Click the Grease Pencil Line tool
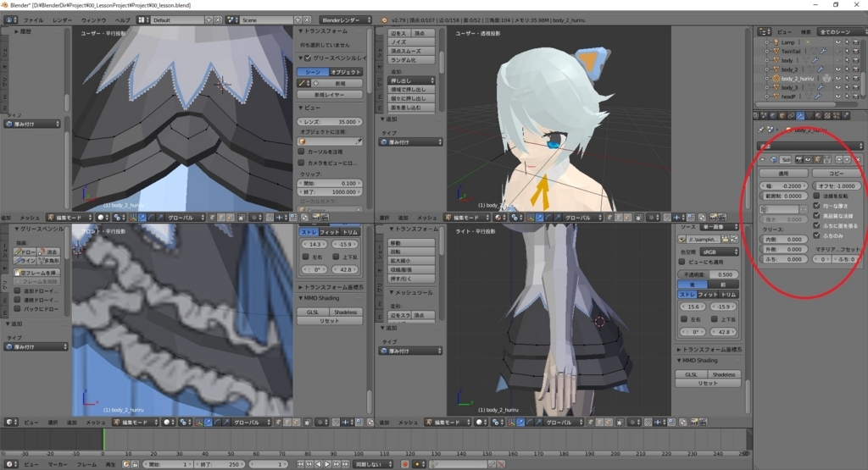868x470 pixels. [x=25, y=261]
